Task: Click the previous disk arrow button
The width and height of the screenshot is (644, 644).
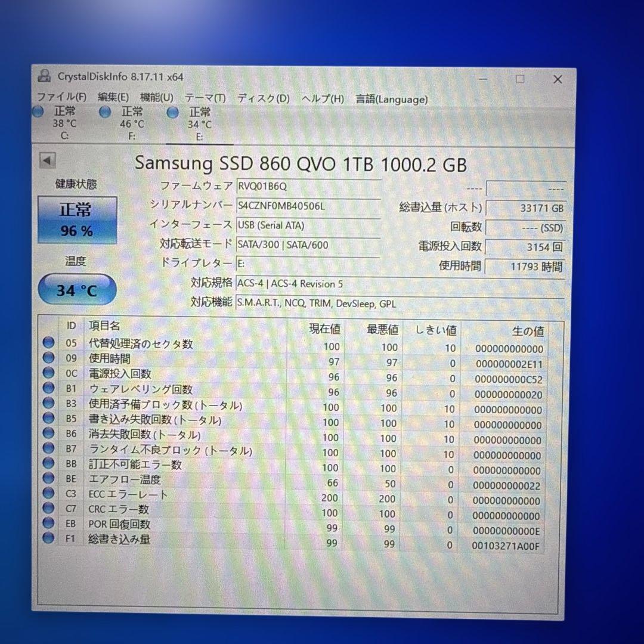Action: tap(47, 160)
